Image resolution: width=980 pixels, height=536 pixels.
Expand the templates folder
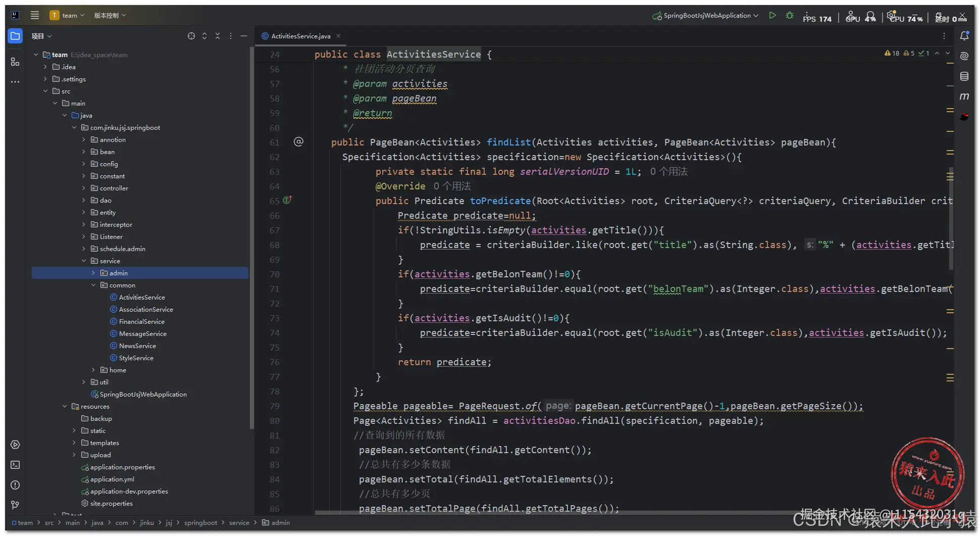[x=74, y=443]
